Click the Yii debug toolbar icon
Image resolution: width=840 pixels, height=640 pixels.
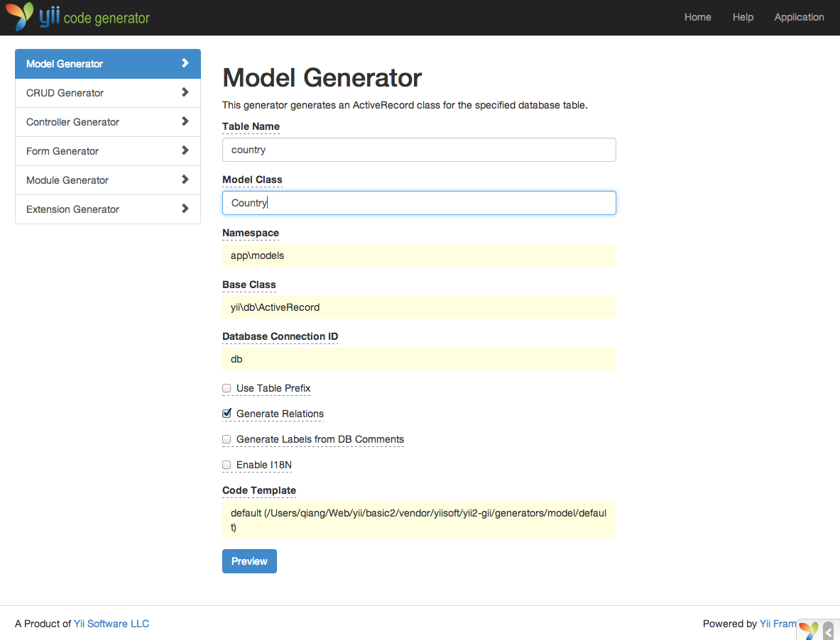point(809,629)
